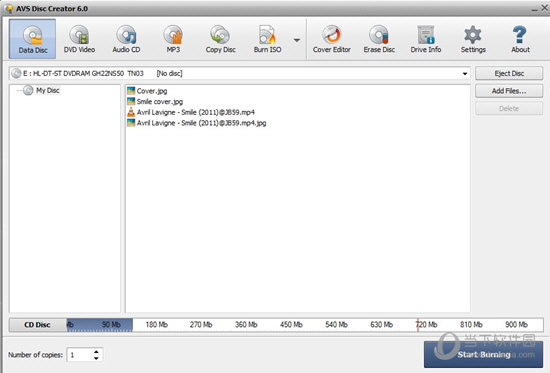Viewport: 550px width, 373px height.
Task: Open the Cover Editor
Action: coord(331,39)
